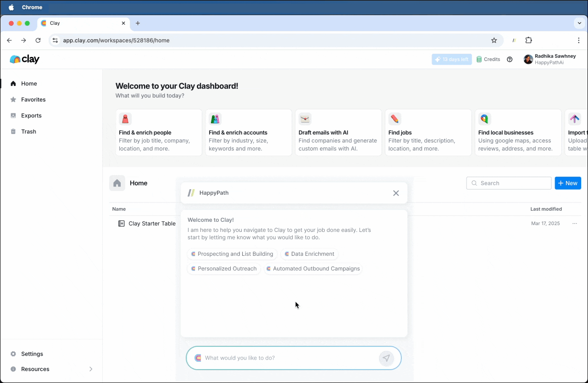This screenshot has width=588, height=383.
Task: Open Chrome extensions puzzle icon
Action: click(x=528, y=40)
